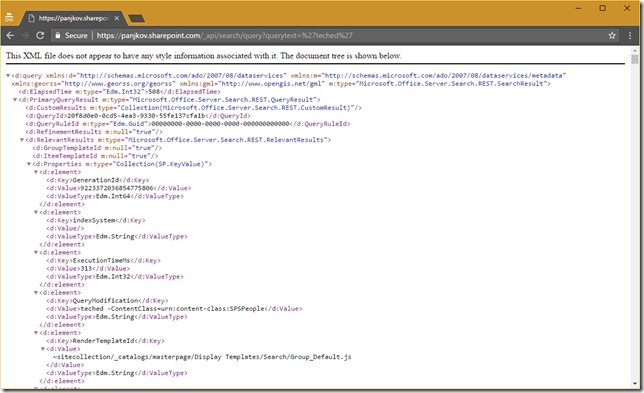Bookmark this page with the star

click(x=612, y=36)
